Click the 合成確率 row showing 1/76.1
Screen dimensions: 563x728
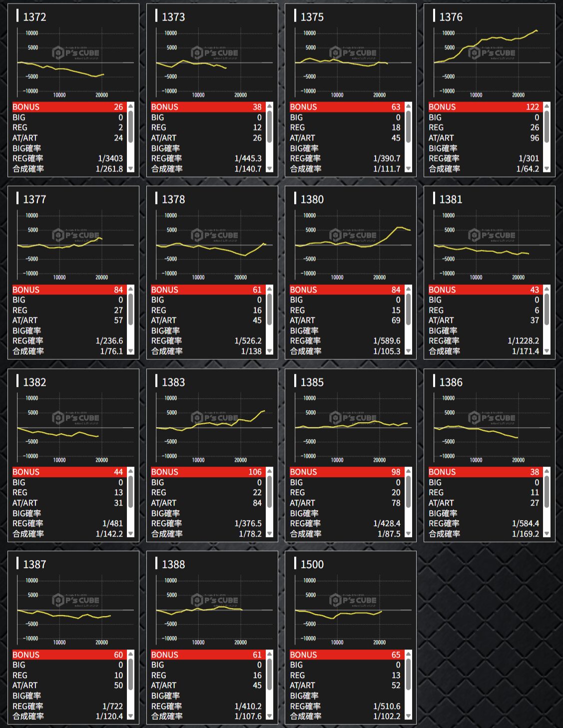point(67,351)
